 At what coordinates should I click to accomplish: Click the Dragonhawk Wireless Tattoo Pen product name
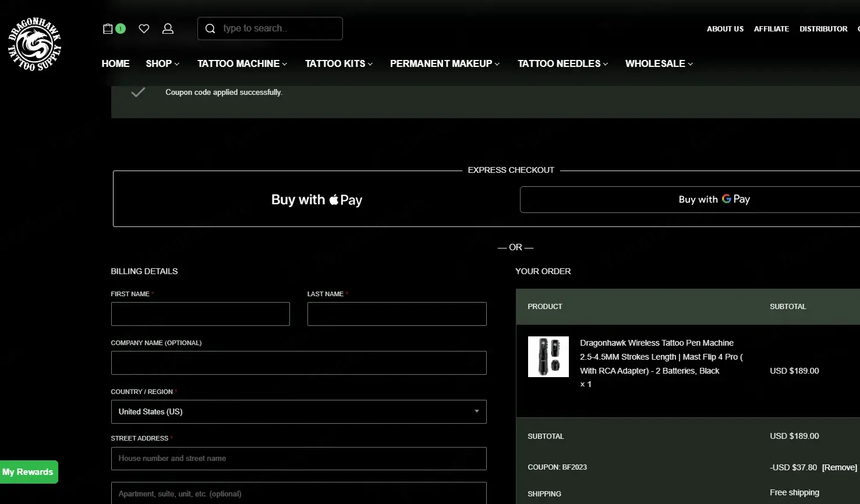tap(661, 357)
